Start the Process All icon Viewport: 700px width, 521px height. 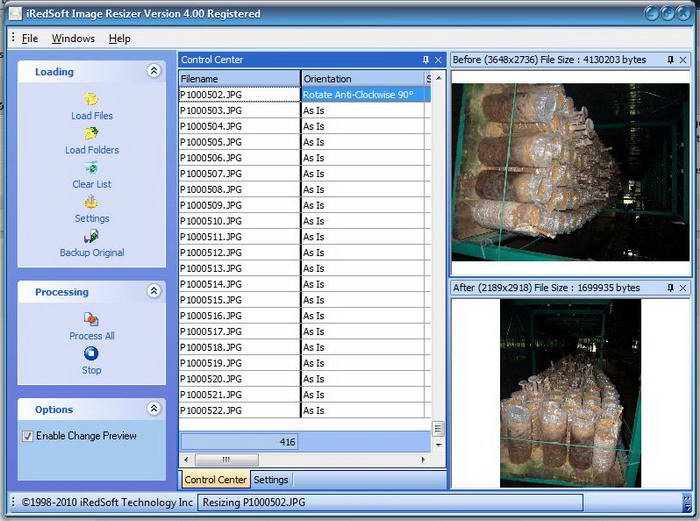pos(91,320)
